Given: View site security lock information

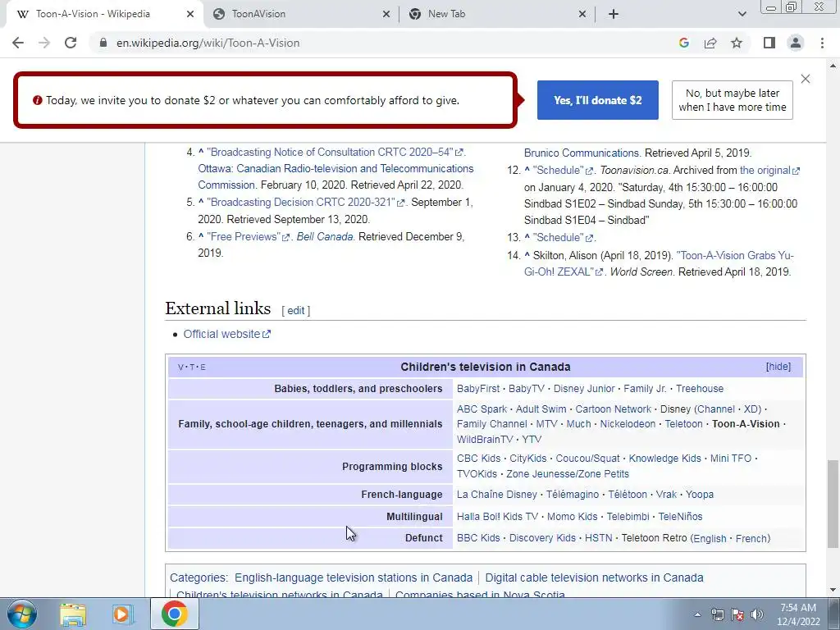Looking at the screenshot, I should pyautogui.click(x=103, y=43).
